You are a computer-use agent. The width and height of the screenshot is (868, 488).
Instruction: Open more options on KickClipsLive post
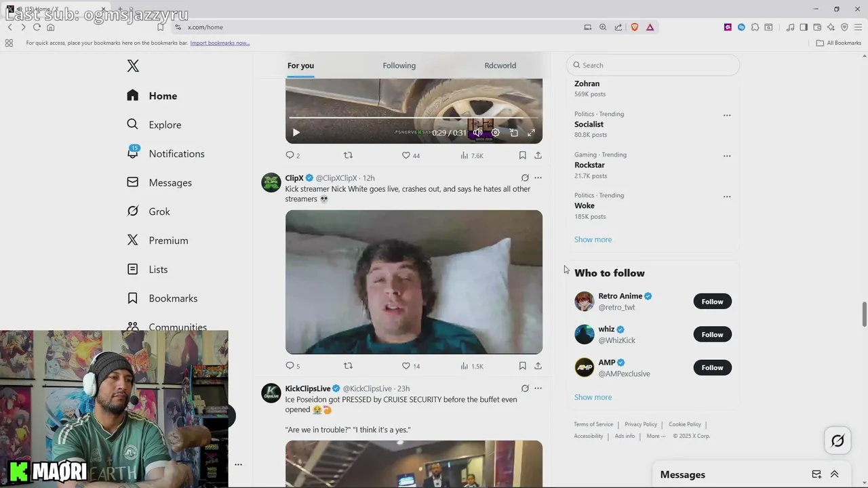538,388
